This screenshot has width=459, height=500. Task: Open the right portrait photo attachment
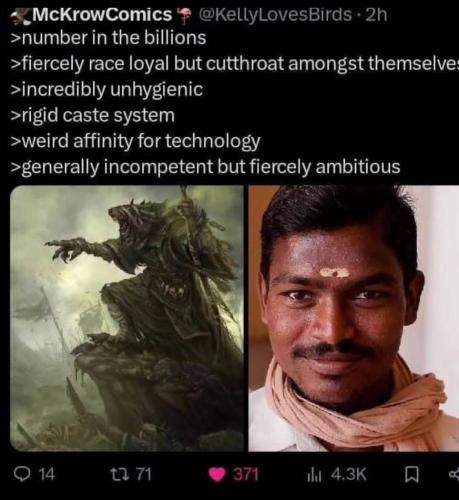(x=354, y=318)
